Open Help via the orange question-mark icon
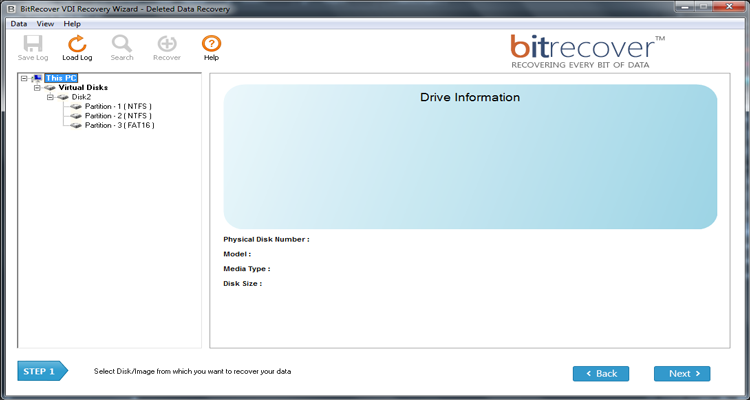Viewport: 750px width, 400px height. 211,43
